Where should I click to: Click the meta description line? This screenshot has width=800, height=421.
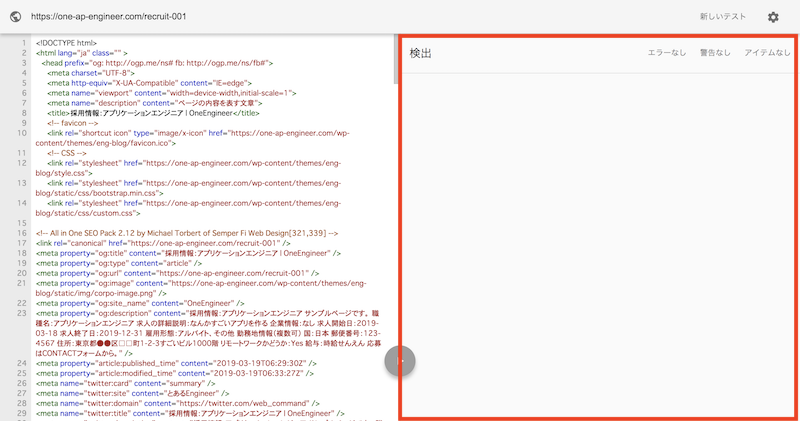[155, 103]
